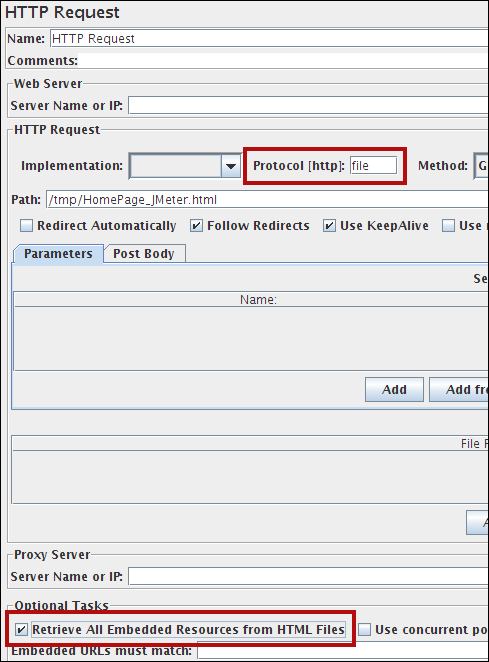Open the Method dropdown
Image resolution: width=489 pixels, height=662 pixels.
click(481, 166)
